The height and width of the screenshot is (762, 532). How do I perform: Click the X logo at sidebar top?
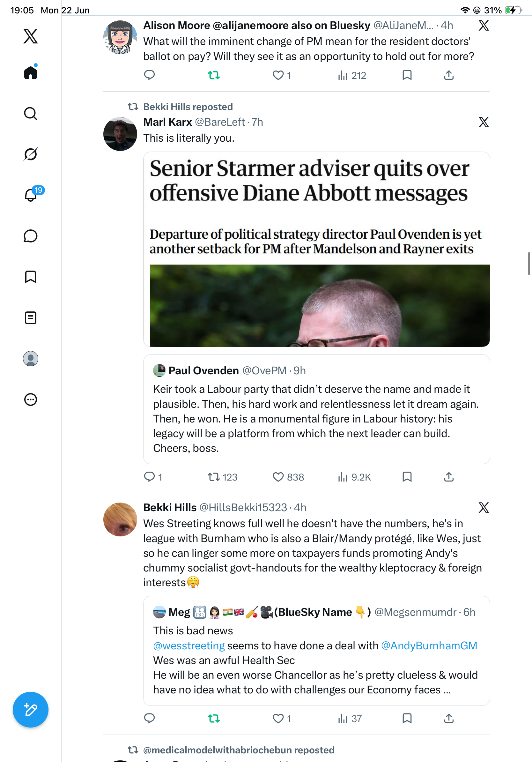pyautogui.click(x=31, y=36)
